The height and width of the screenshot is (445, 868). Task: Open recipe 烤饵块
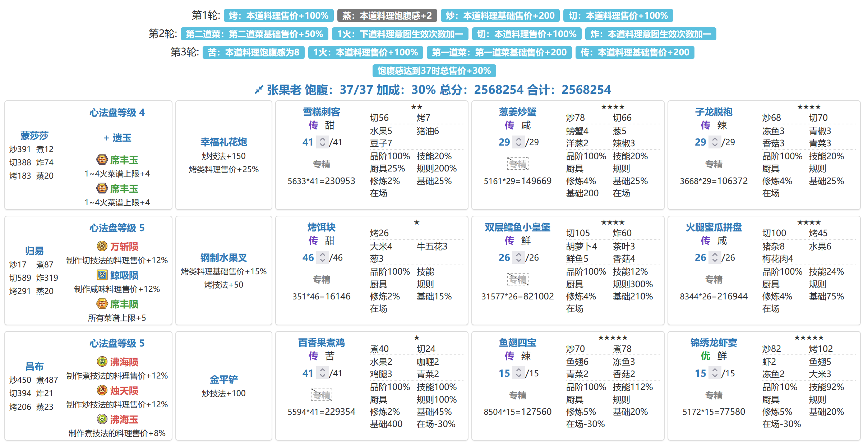[322, 227]
